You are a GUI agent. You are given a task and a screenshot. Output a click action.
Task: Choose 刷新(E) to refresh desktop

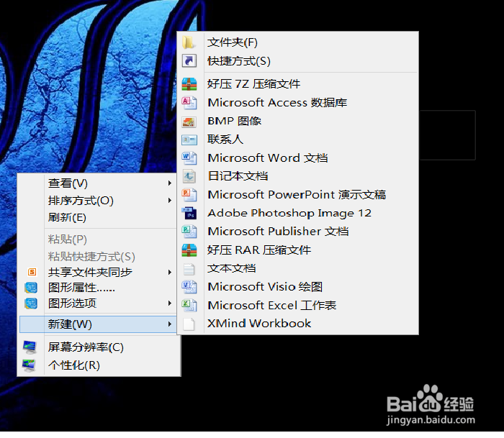point(98,218)
